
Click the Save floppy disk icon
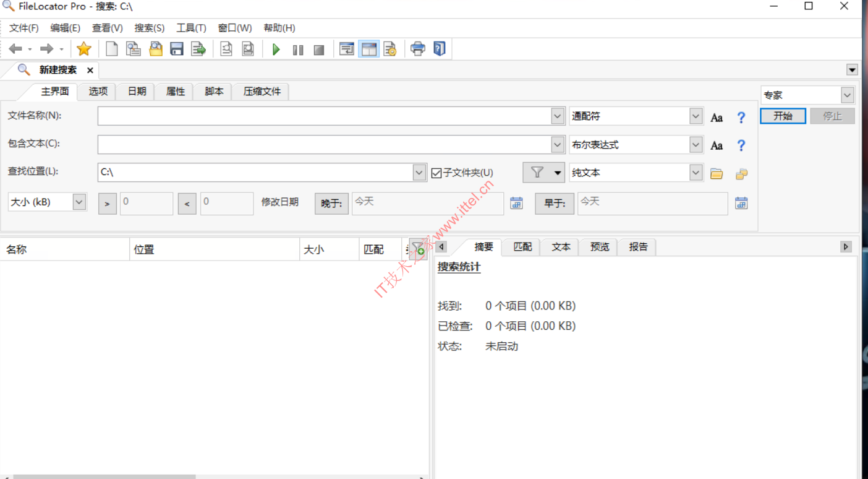(177, 50)
